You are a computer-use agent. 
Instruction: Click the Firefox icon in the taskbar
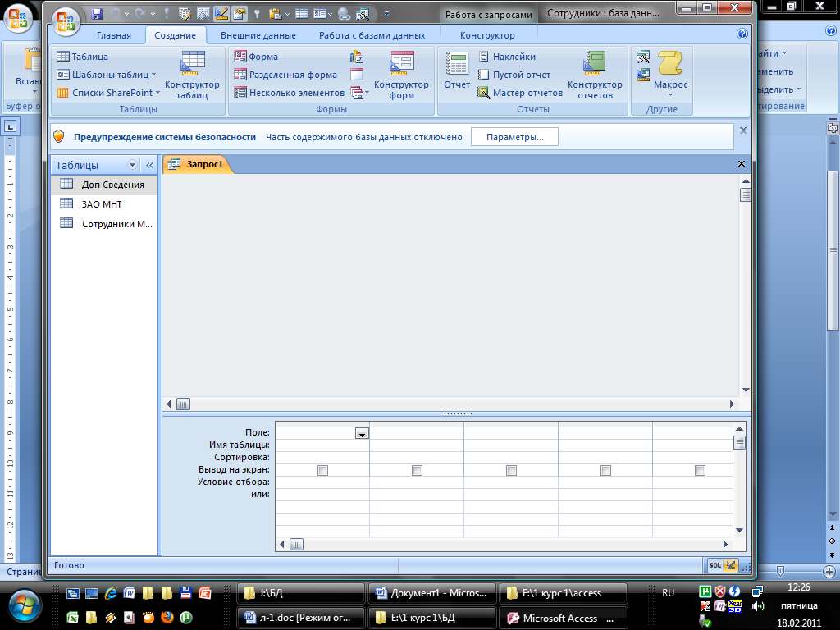(167, 617)
